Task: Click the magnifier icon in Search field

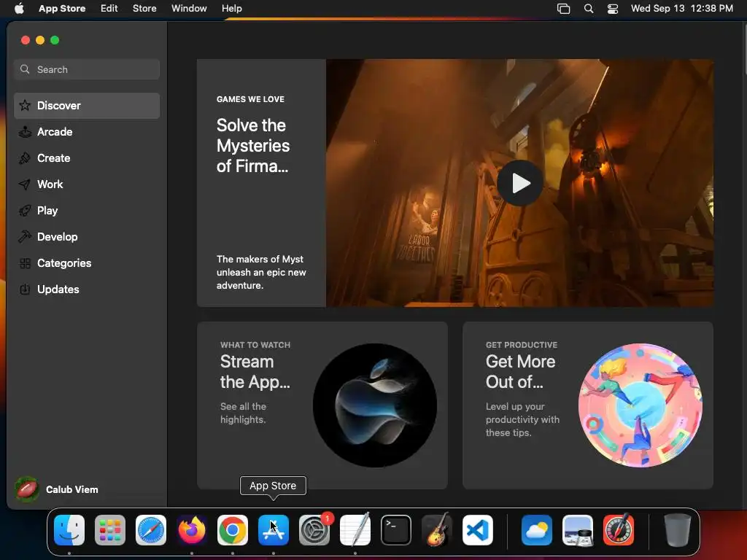Action: (25, 69)
